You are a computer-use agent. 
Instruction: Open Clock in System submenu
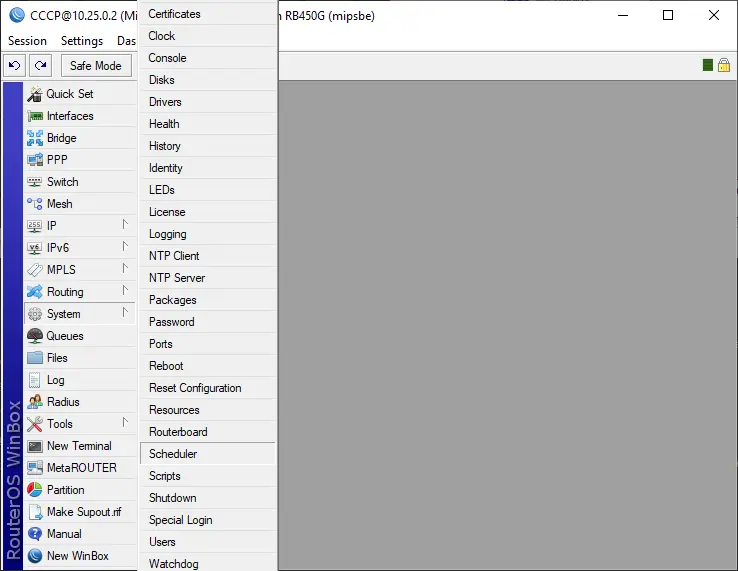click(208, 36)
